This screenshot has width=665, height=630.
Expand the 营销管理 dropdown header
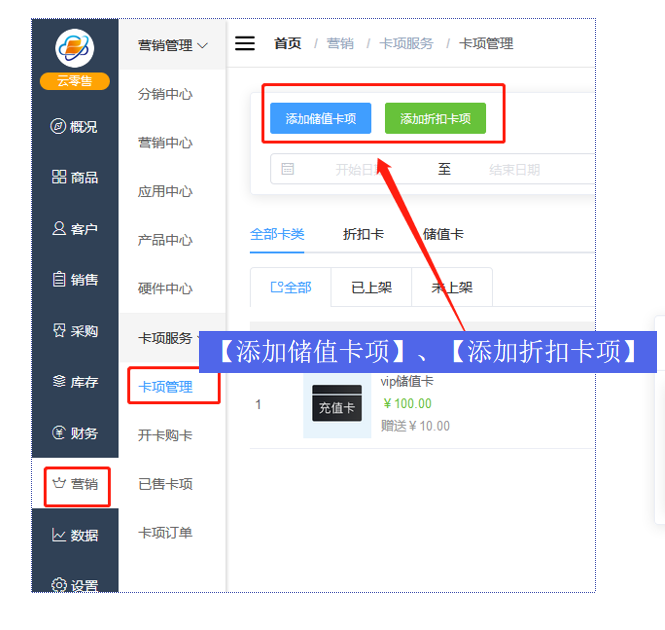(173, 45)
